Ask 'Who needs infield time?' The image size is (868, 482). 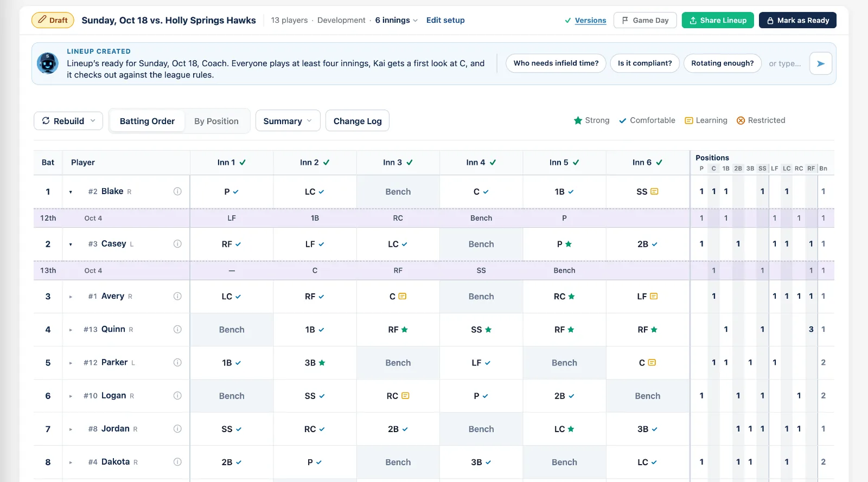pos(556,63)
